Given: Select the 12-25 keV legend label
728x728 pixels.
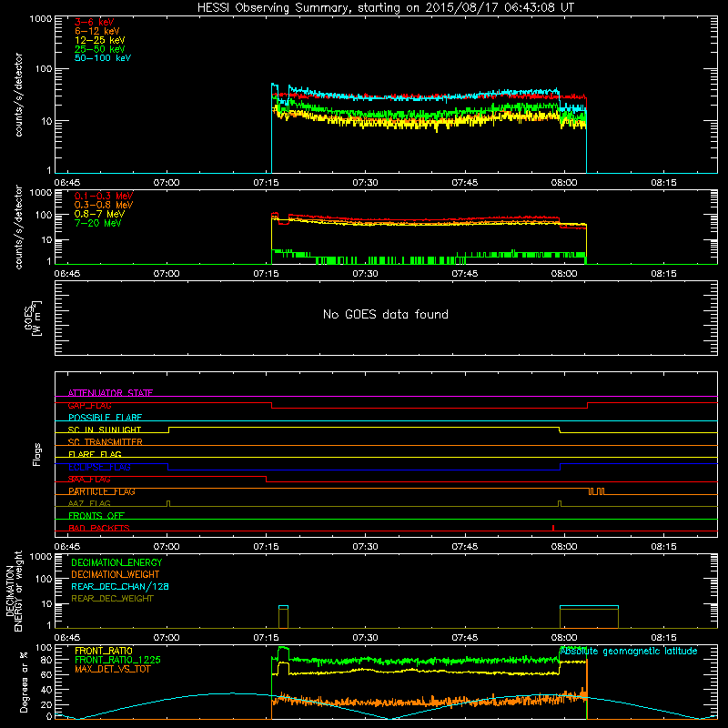Looking at the screenshot, I should (100, 40).
